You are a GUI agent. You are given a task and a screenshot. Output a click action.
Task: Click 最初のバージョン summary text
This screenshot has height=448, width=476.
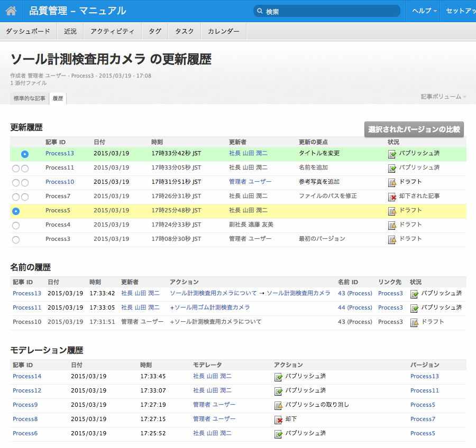click(x=322, y=239)
